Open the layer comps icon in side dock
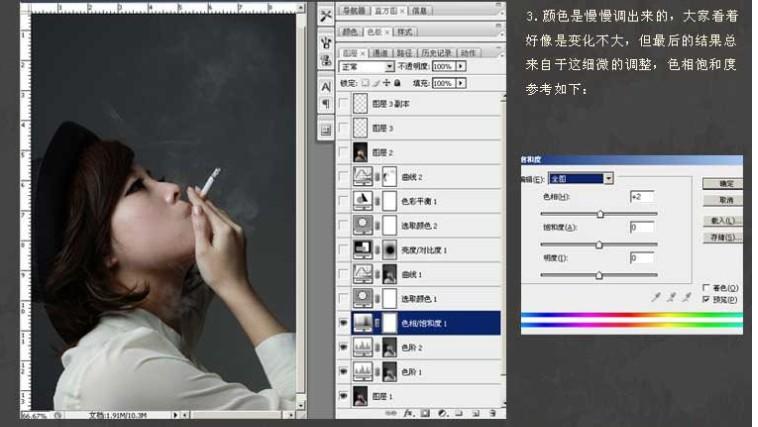Screen dimensions: 758x427 [x=326, y=130]
